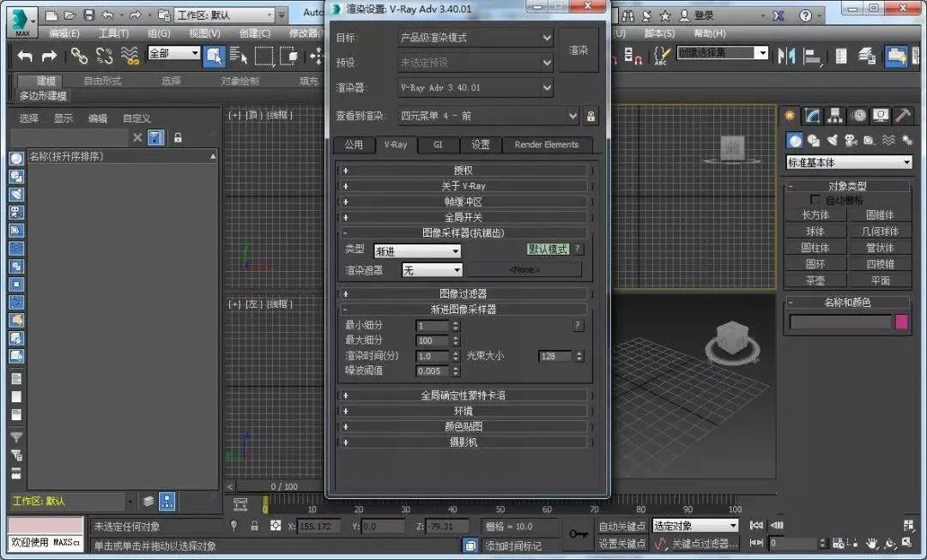Select the Cameras category icon
The height and width of the screenshot is (560, 927).
(x=851, y=140)
